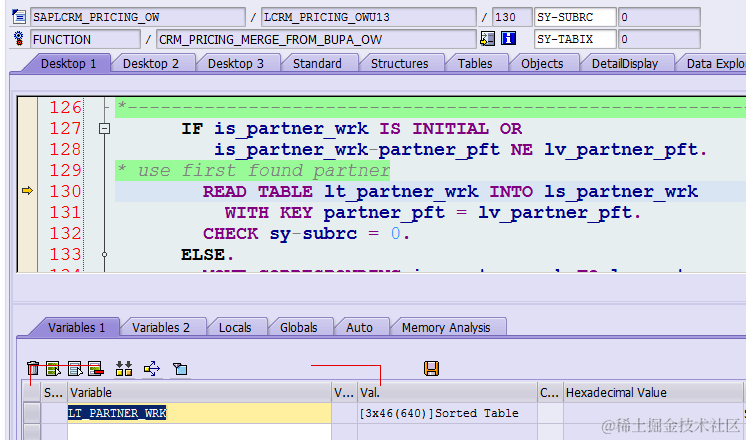Click the CRM_PRICING_MERGE_FROM_BUPA_OW field
This screenshot has width=746, height=440.
pyautogui.click(x=316, y=39)
